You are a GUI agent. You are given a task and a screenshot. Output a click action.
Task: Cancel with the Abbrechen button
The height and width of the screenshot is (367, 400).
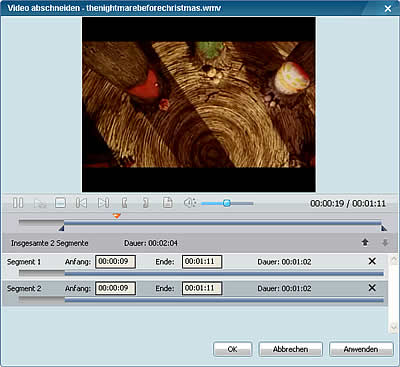coord(290,349)
